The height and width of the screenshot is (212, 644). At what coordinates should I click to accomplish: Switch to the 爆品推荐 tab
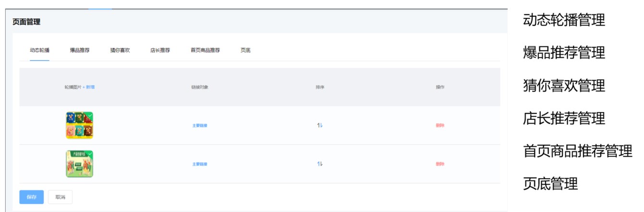tap(80, 50)
